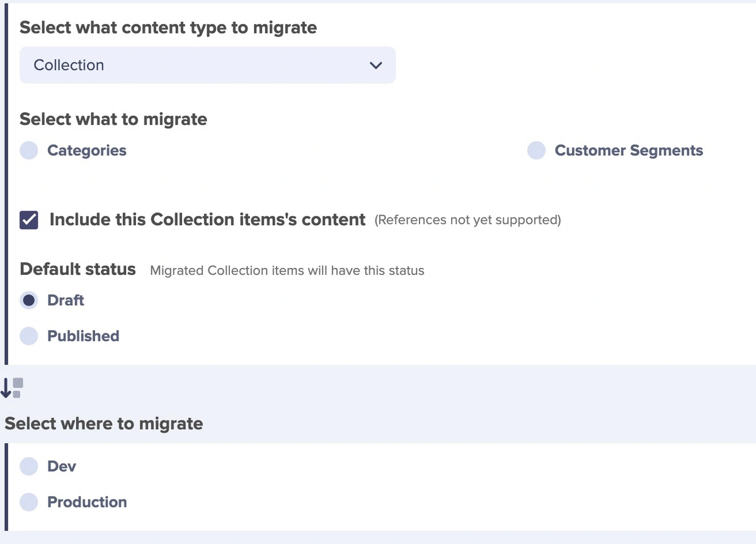This screenshot has width=756, height=544.
Task: Select the Categories radio button
Action: [29, 151]
